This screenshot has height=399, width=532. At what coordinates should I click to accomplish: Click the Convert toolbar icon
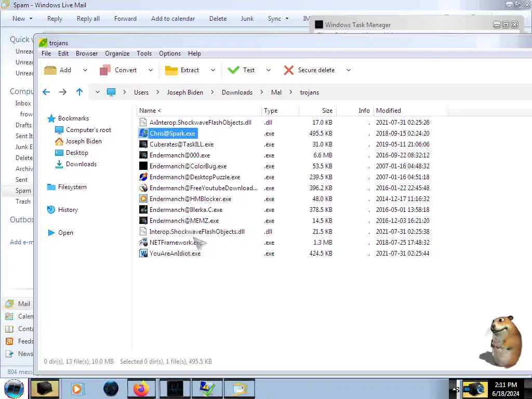(105, 70)
